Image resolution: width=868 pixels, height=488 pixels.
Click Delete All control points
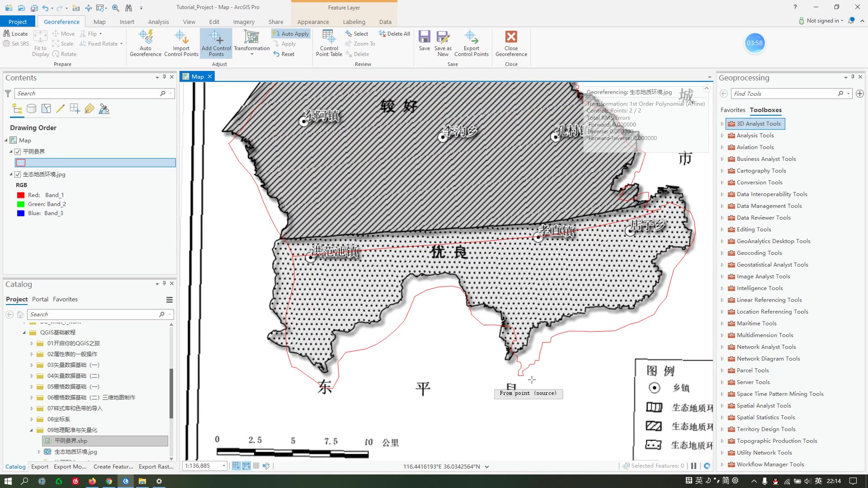coord(394,34)
